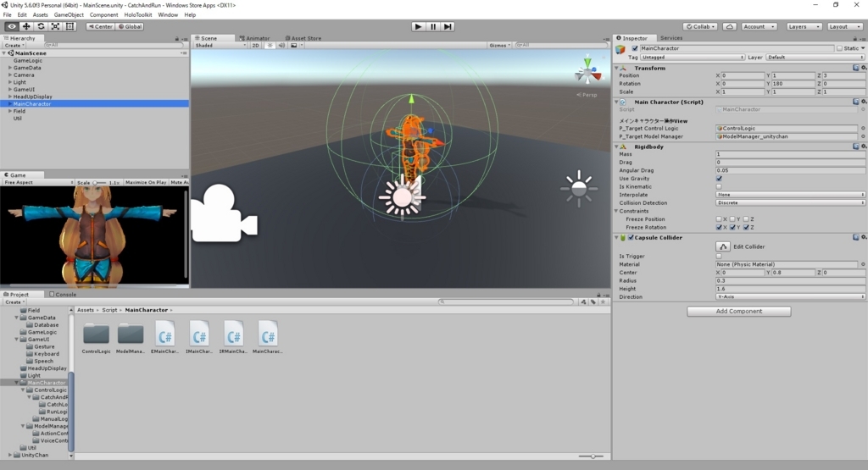This screenshot has width=868, height=470.
Task: Click search by label icon in Project
Action: point(593,302)
